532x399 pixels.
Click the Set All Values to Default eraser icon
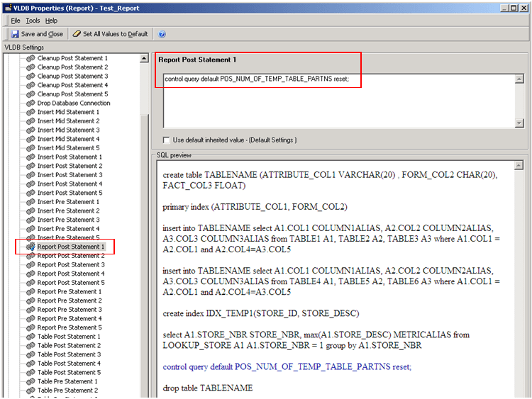tap(76, 34)
